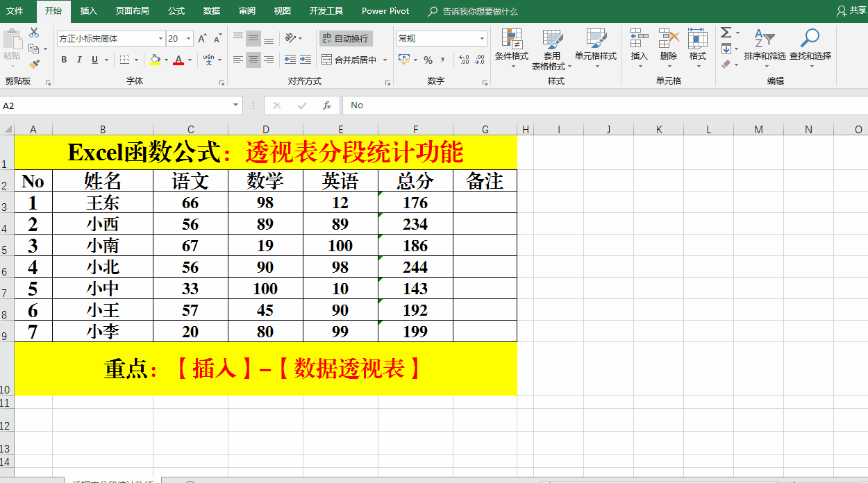Open 单元格样式 cell styles menu
Image resolution: width=868 pixels, height=483 pixels.
point(596,48)
